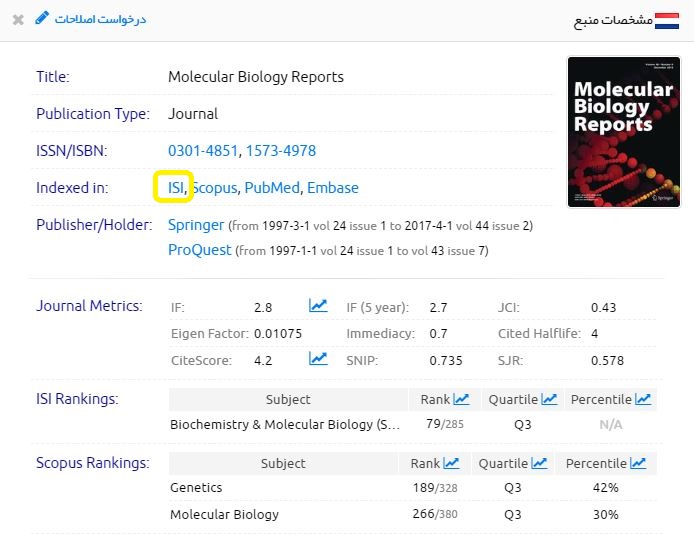Open the CiteScore trend chart icon
Viewport: 694px width, 548px height.
318,359
